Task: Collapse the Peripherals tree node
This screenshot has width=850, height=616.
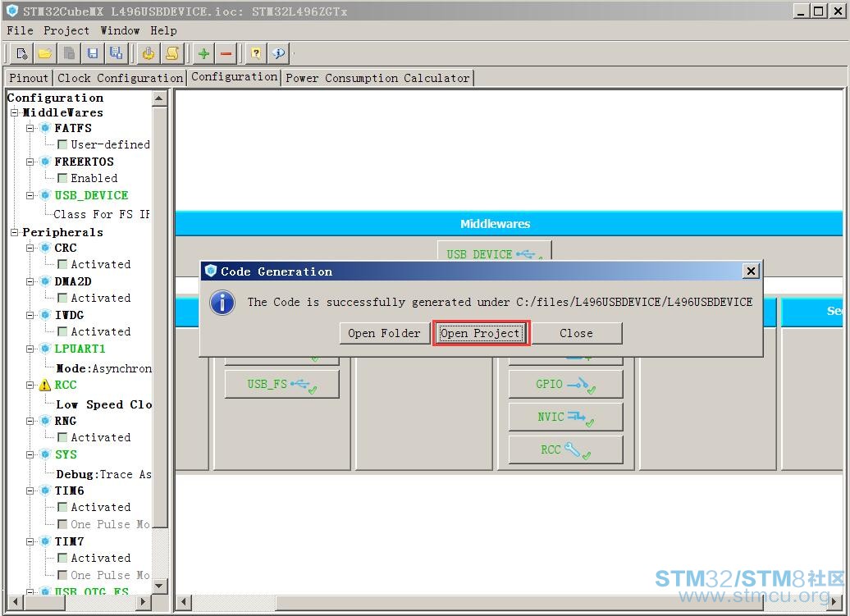Action: point(14,232)
